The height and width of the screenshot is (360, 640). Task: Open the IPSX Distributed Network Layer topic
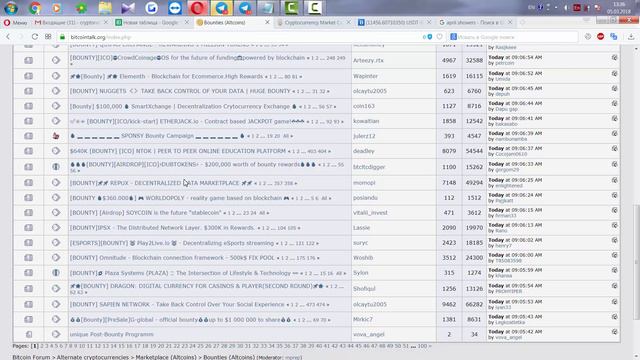click(162, 228)
